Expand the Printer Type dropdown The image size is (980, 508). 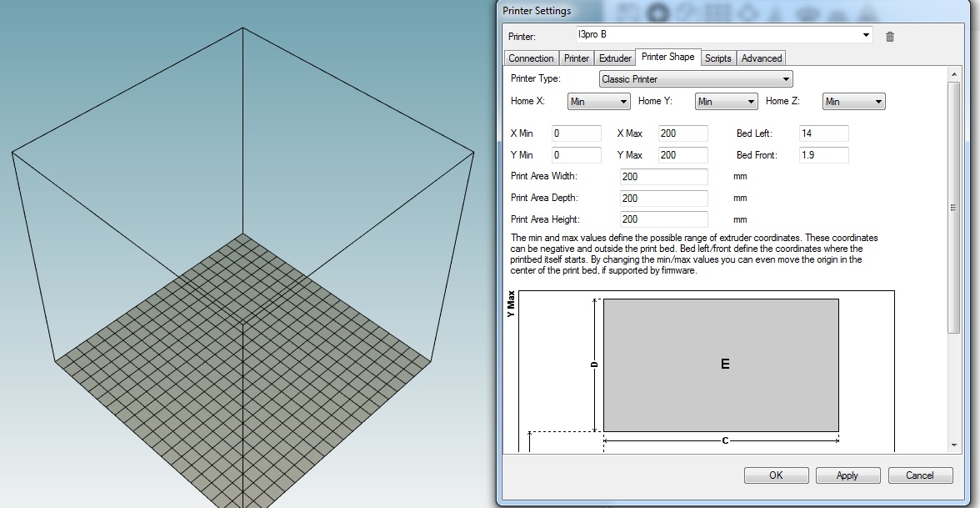pyautogui.click(x=696, y=78)
